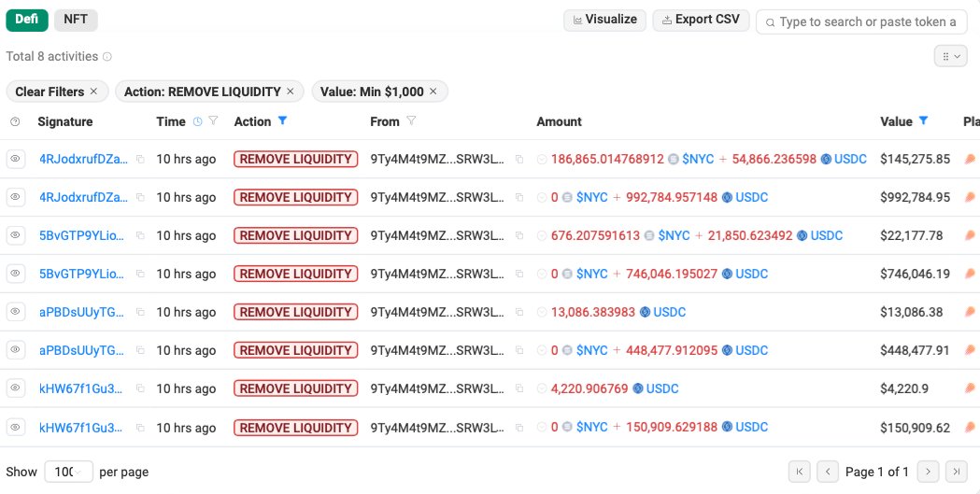
Task: Toggle eye preview for the $145,275.85 row
Action: click(16, 160)
